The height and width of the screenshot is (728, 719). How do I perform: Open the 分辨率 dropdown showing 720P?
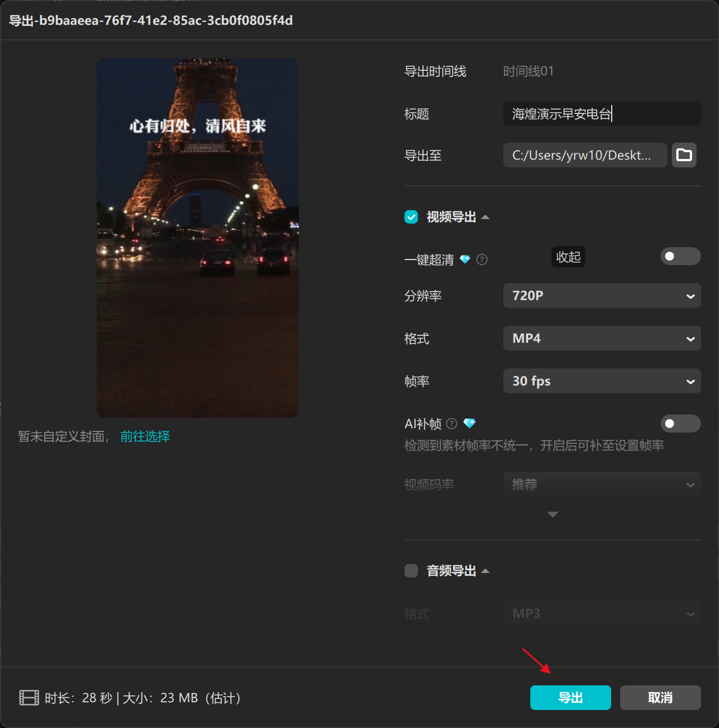[x=602, y=295]
